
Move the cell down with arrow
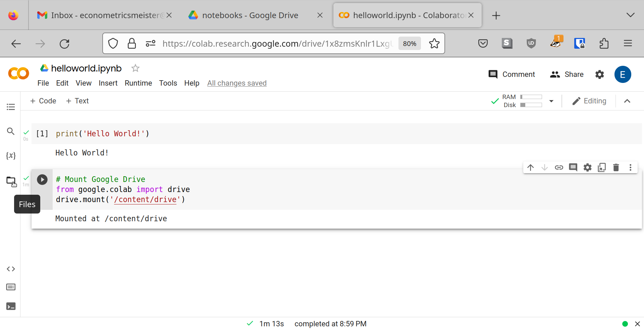545,167
